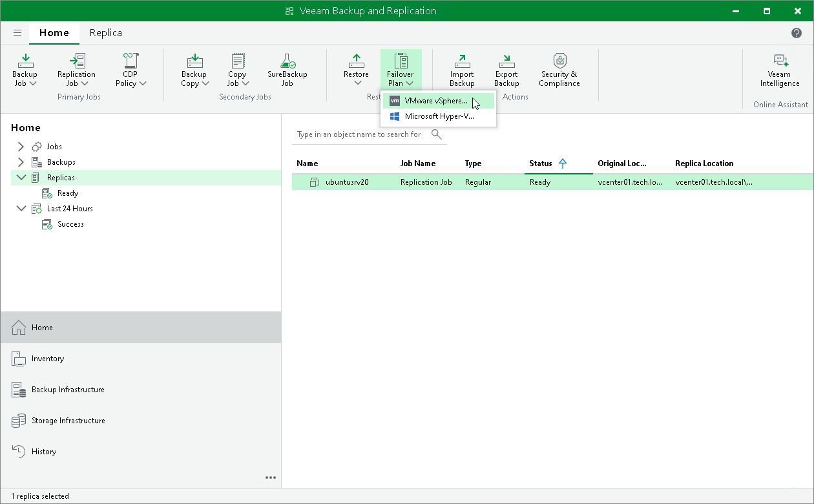Collapse the Replicas tree node

pyautogui.click(x=21, y=178)
